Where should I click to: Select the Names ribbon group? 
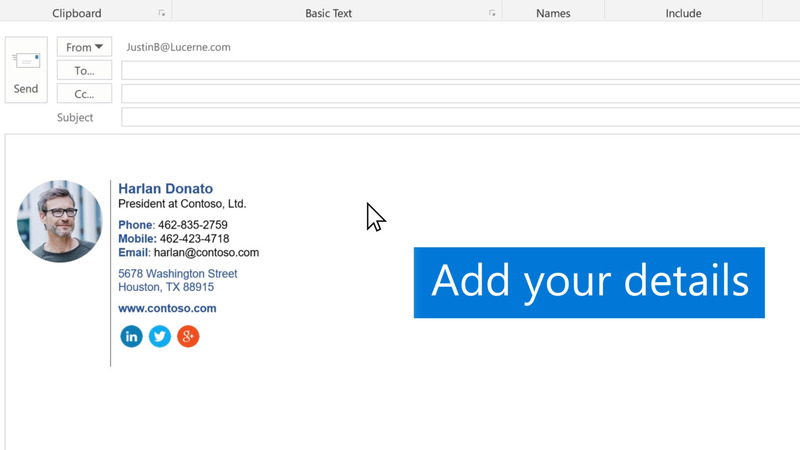coord(553,14)
